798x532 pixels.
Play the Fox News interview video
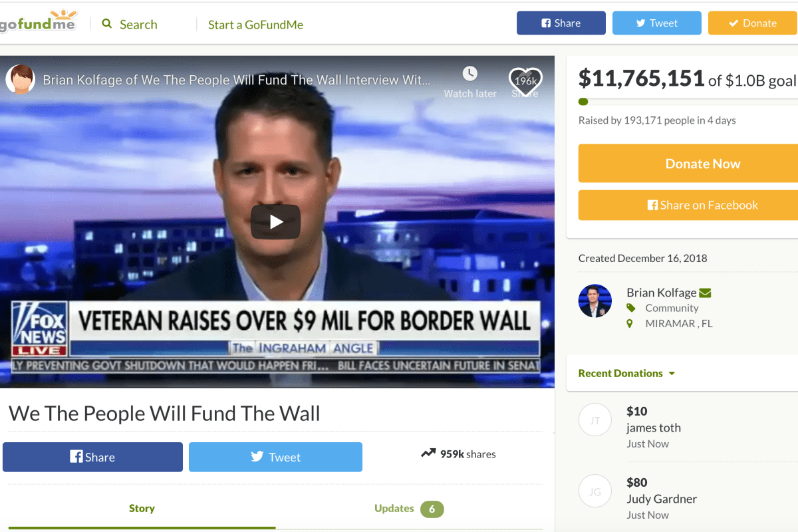(275, 221)
